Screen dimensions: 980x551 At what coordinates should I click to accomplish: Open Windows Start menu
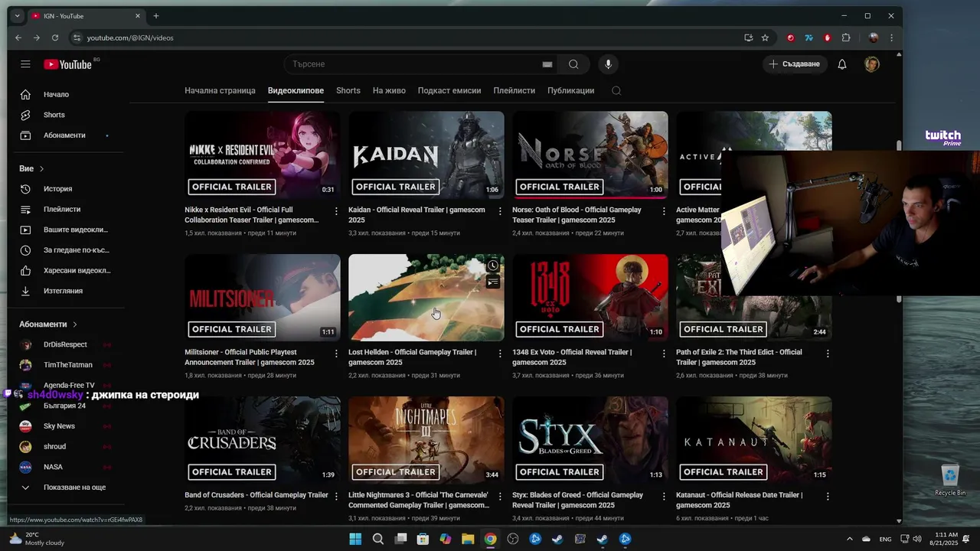pyautogui.click(x=355, y=539)
